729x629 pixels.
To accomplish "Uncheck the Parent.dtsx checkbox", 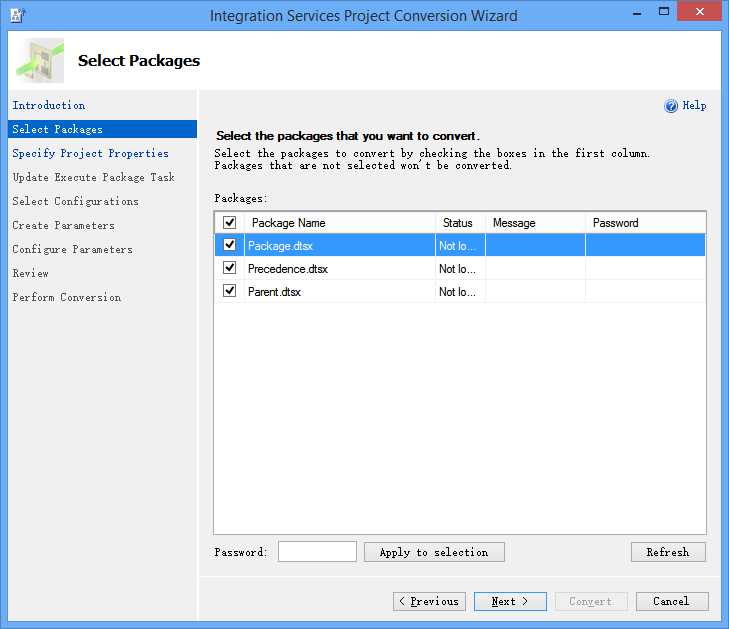I will [230, 291].
